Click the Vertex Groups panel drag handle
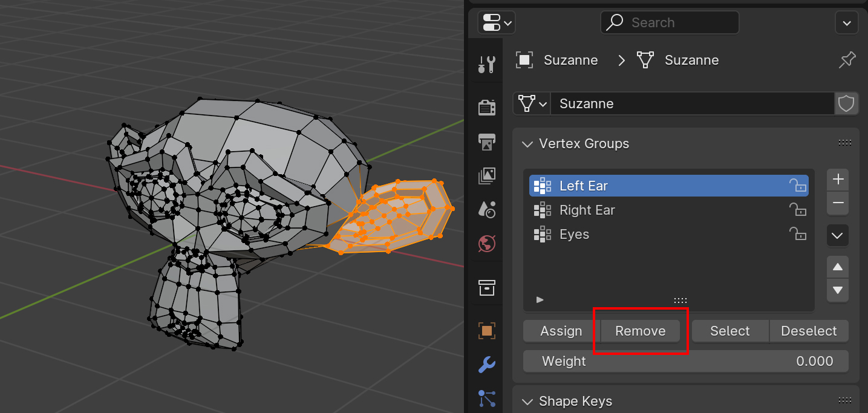 coord(844,143)
